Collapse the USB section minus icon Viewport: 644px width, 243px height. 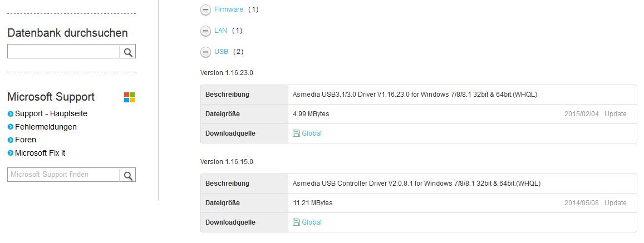pos(205,52)
